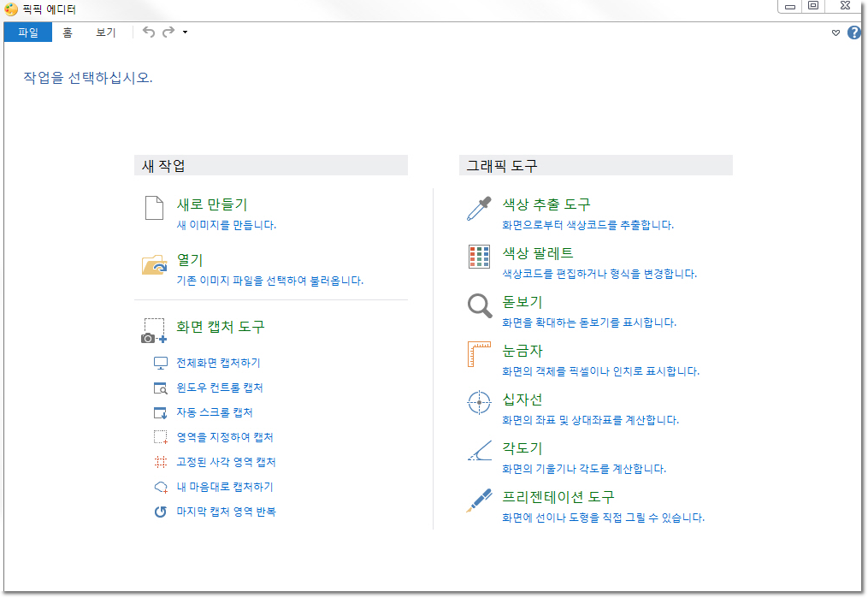Click the monitor icon for 전체화면 캡처하기

(161, 364)
